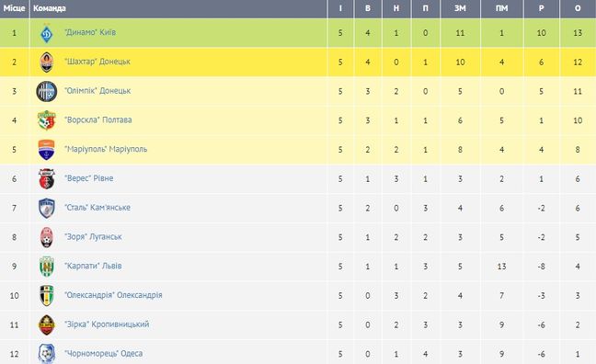Image resolution: width=596 pixels, height=364 pixels.
Task: Click the О points column header
Action: (x=578, y=8)
